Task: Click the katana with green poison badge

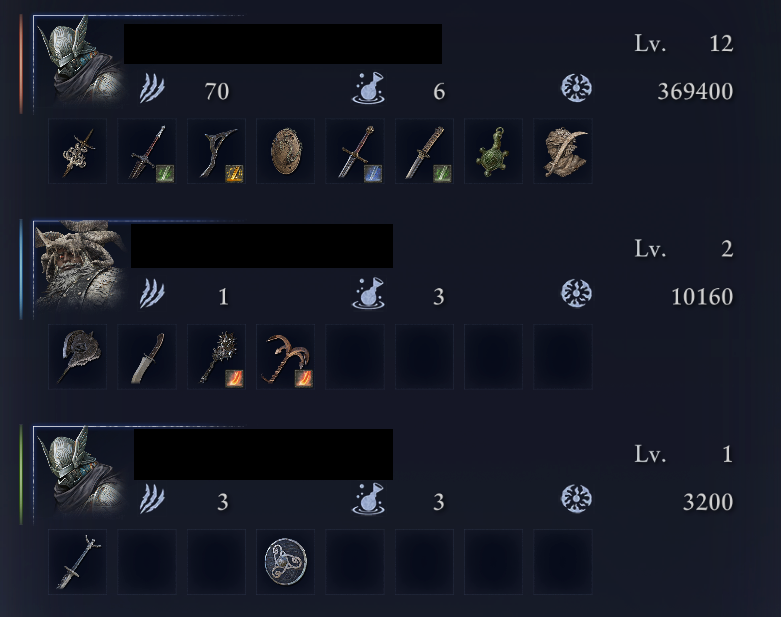Action: [x=424, y=151]
